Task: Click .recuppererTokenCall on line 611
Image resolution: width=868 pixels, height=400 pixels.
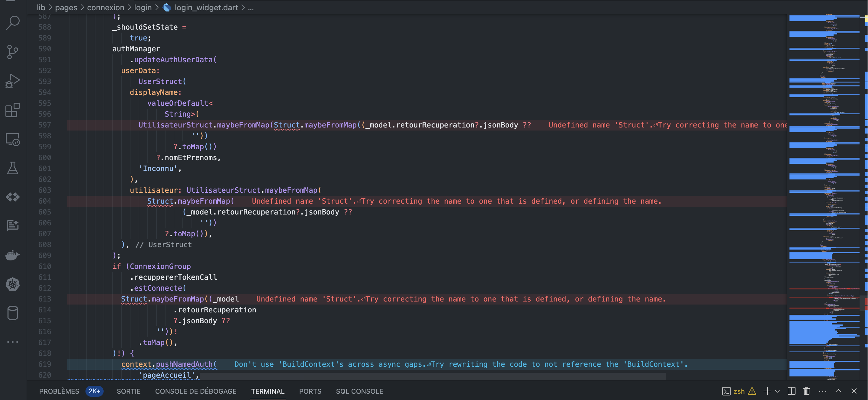Action: coord(173,277)
